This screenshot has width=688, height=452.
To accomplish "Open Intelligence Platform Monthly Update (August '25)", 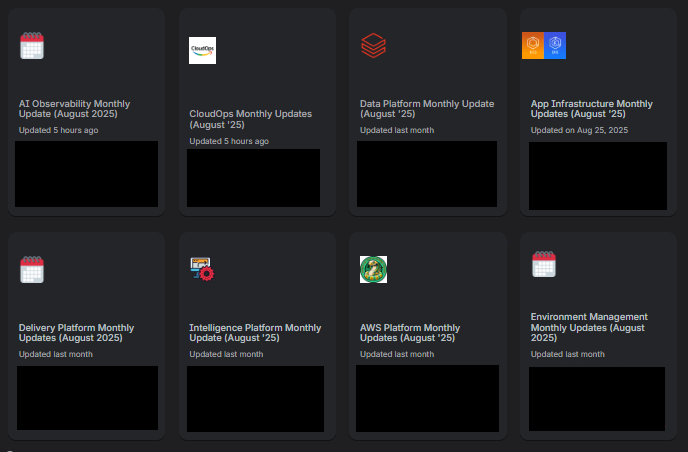I will pos(255,333).
